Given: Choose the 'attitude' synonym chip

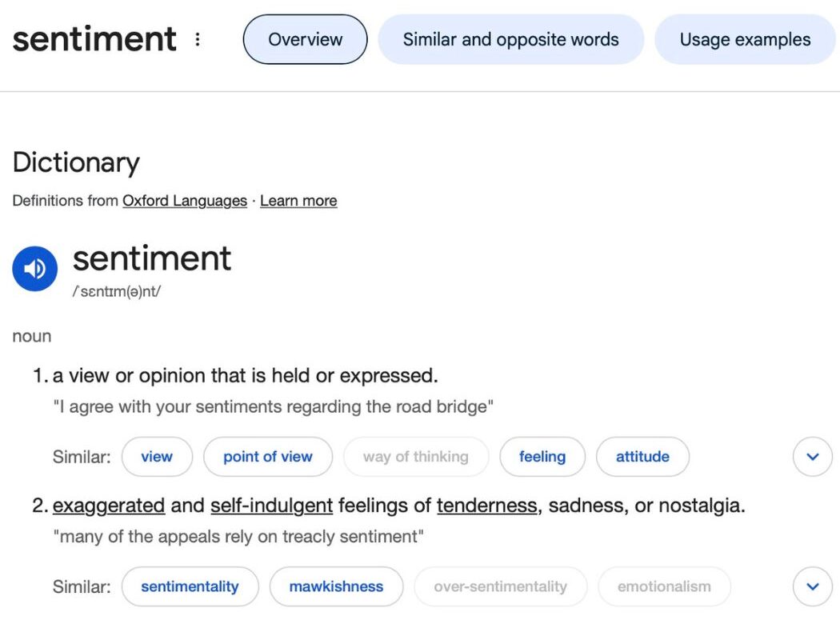Looking at the screenshot, I should tap(642, 457).
